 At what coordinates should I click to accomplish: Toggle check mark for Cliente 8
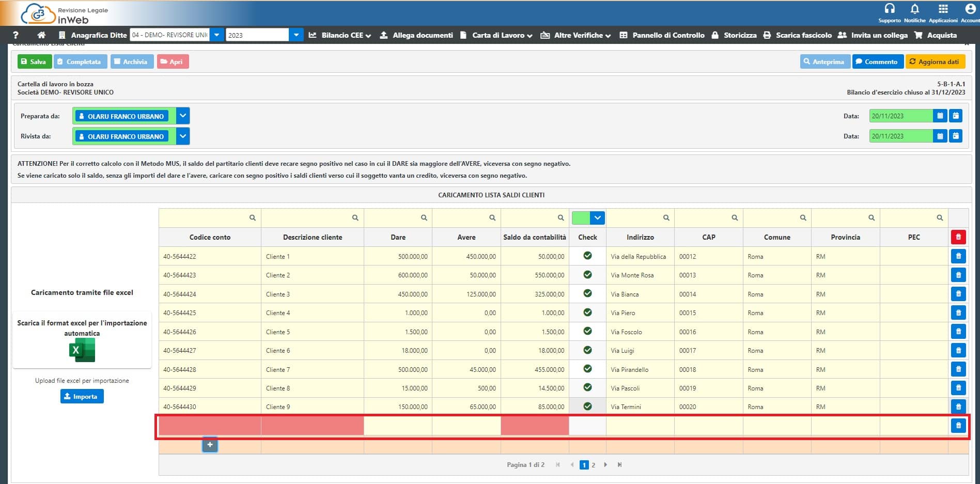(x=587, y=387)
